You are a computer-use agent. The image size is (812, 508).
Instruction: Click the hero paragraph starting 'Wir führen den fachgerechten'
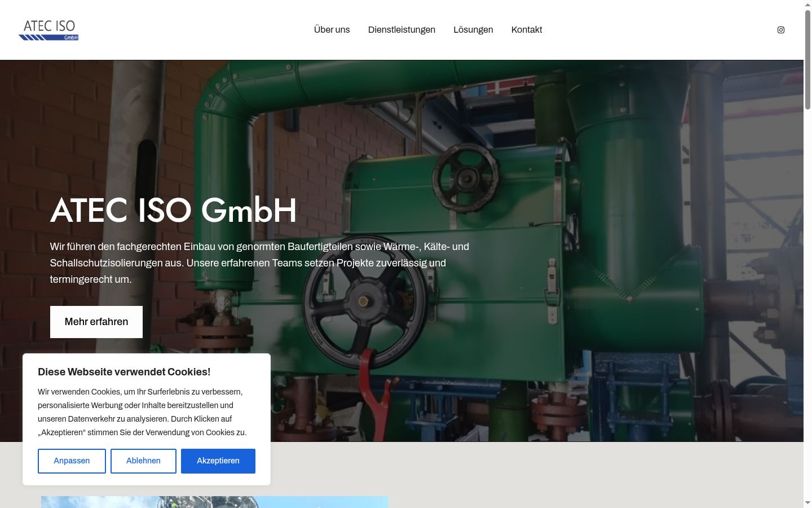pyautogui.click(x=259, y=263)
